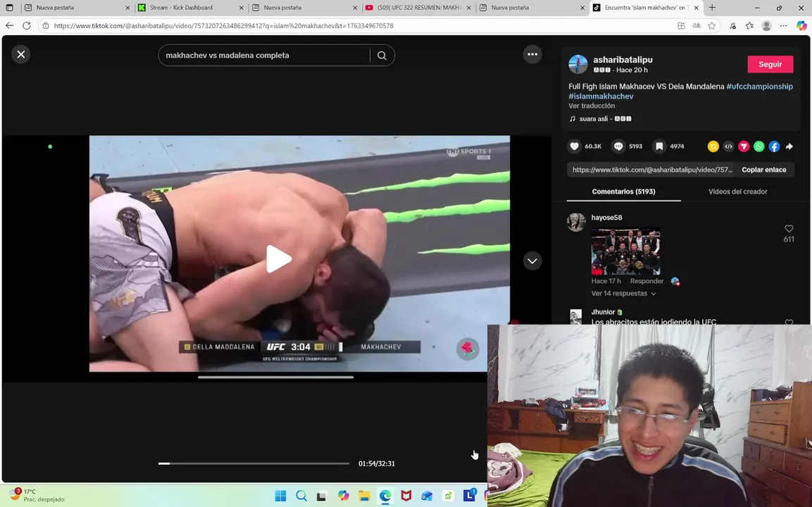Share via WhatsApp icon
The height and width of the screenshot is (507, 812).
click(x=758, y=146)
